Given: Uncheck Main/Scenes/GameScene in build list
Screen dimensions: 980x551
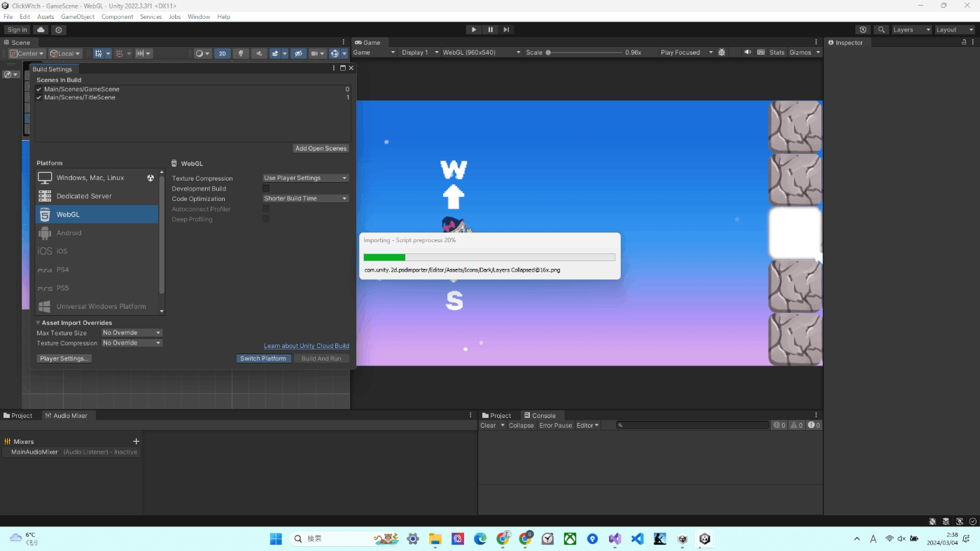Looking at the screenshot, I should click(x=39, y=89).
